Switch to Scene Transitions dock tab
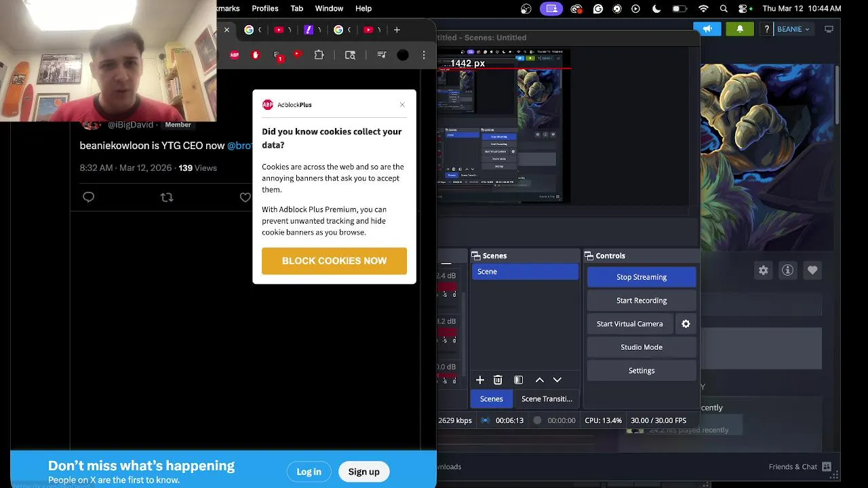This screenshot has width=868, height=488. click(547, 399)
